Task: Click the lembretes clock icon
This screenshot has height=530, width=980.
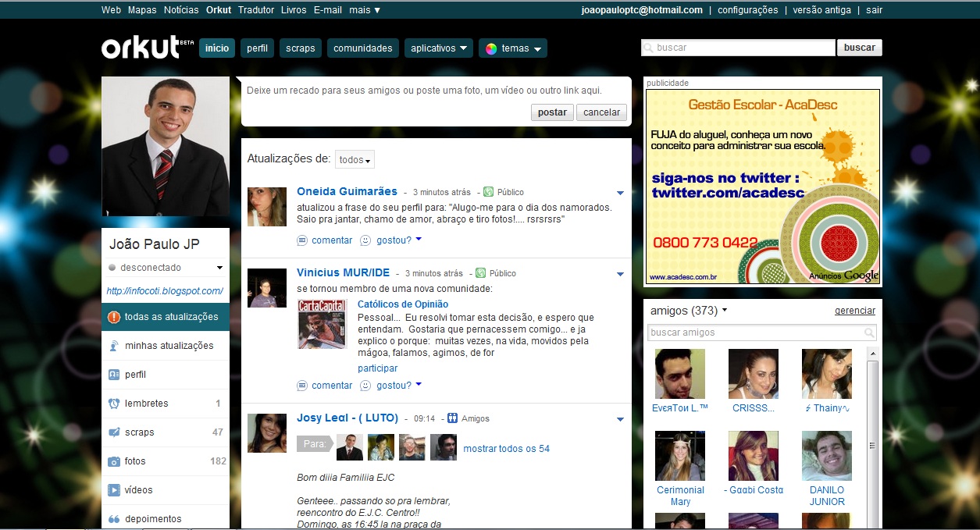Action: [114, 404]
